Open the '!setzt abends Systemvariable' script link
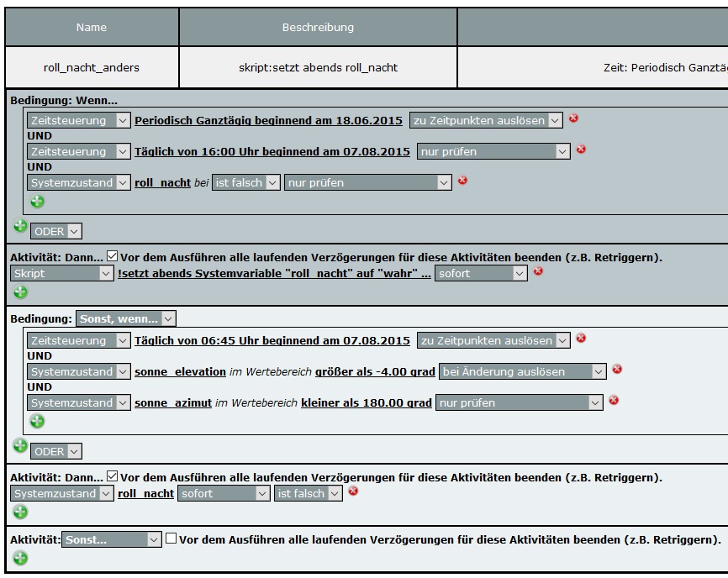Screen dimensions: 728x578 [x=274, y=274]
